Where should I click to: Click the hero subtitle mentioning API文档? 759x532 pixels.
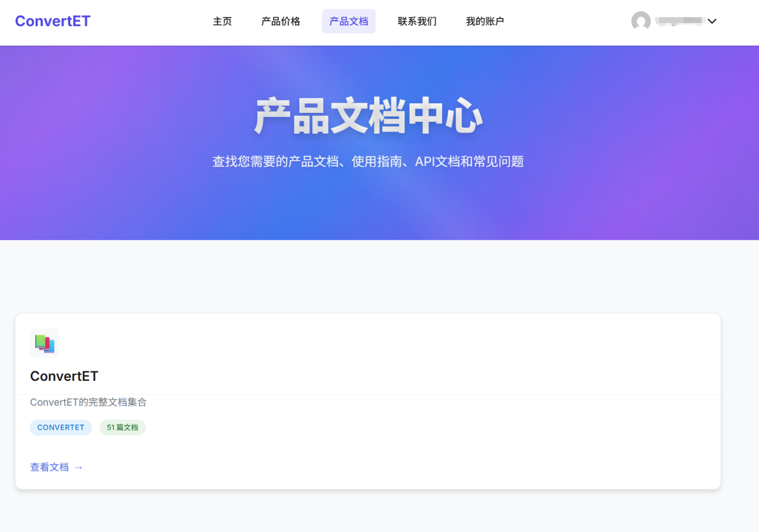click(x=368, y=162)
